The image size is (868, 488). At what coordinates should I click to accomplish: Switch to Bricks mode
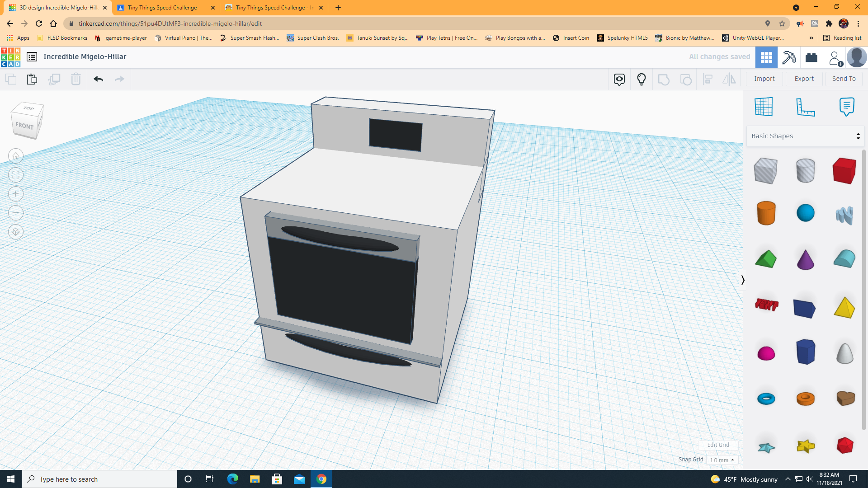[811, 57]
